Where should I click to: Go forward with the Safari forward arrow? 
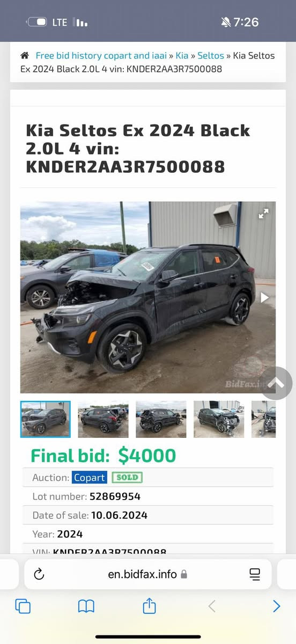(x=276, y=606)
